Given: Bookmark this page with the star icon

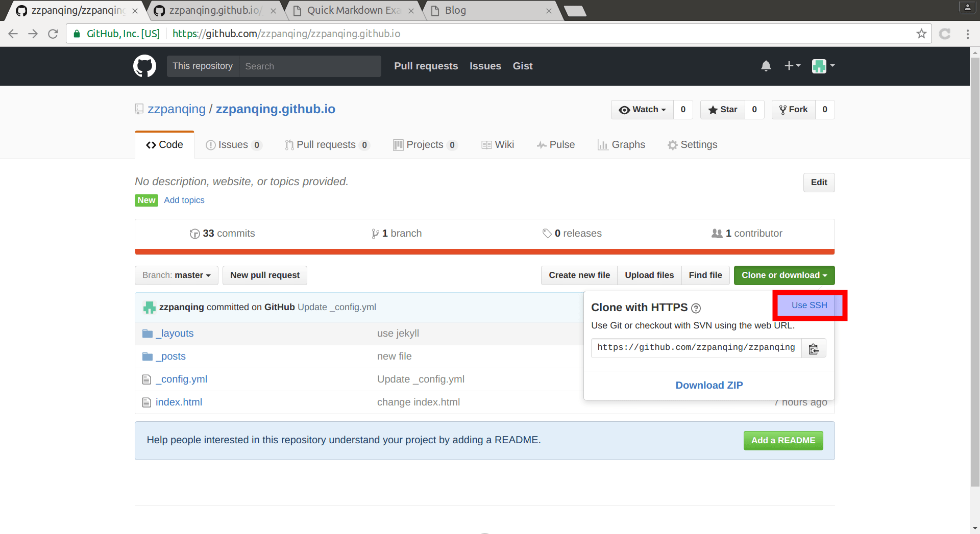Looking at the screenshot, I should pyautogui.click(x=921, y=34).
